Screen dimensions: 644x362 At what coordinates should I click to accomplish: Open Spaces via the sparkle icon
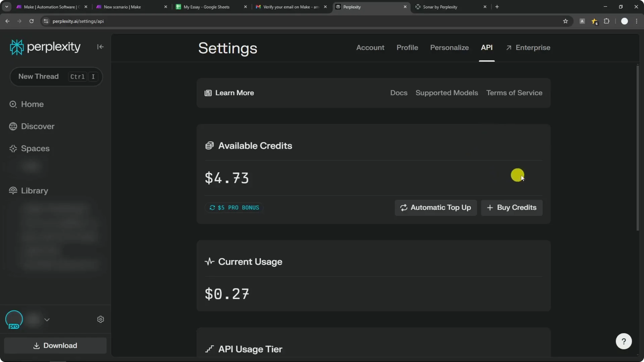tap(13, 148)
